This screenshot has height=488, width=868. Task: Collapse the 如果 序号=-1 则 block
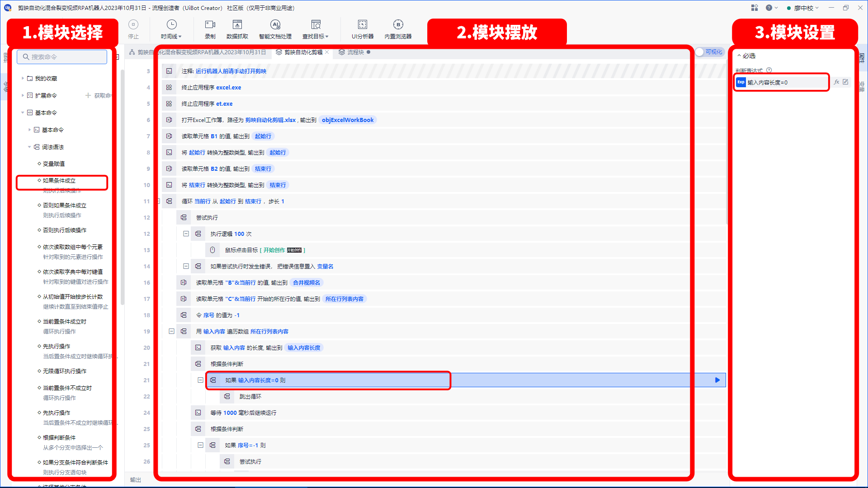(200, 445)
